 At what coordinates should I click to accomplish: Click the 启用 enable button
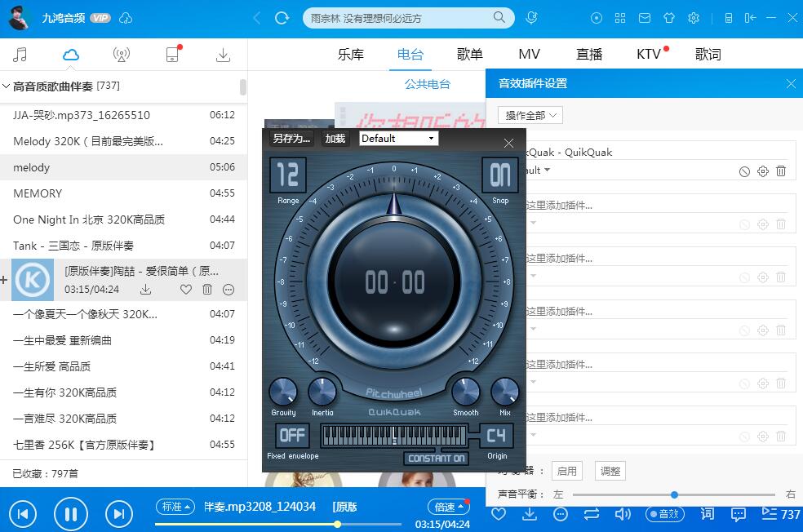pyautogui.click(x=567, y=471)
